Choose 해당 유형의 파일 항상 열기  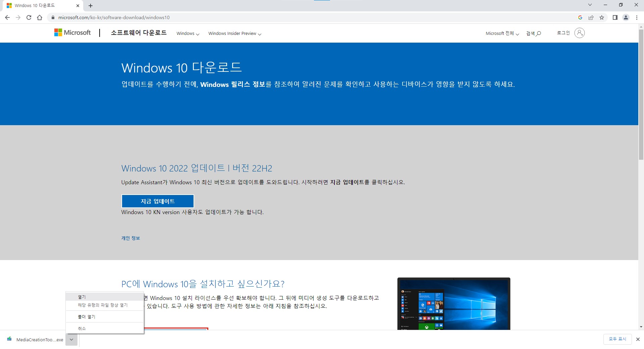pyautogui.click(x=105, y=305)
